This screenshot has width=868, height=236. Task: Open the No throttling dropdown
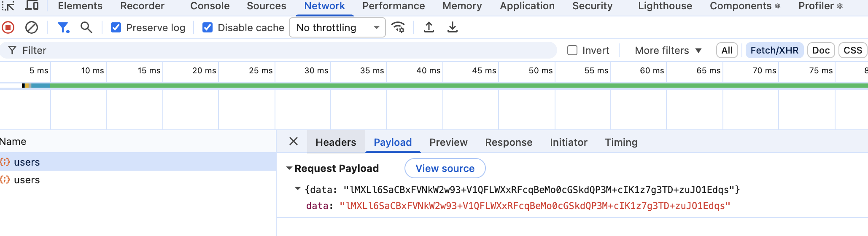coord(337,28)
